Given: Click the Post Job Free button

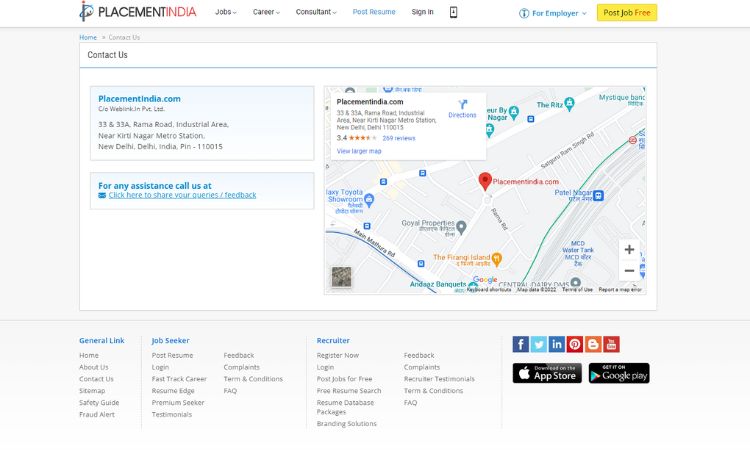Looking at the screenshot, I should pos(627,12).
